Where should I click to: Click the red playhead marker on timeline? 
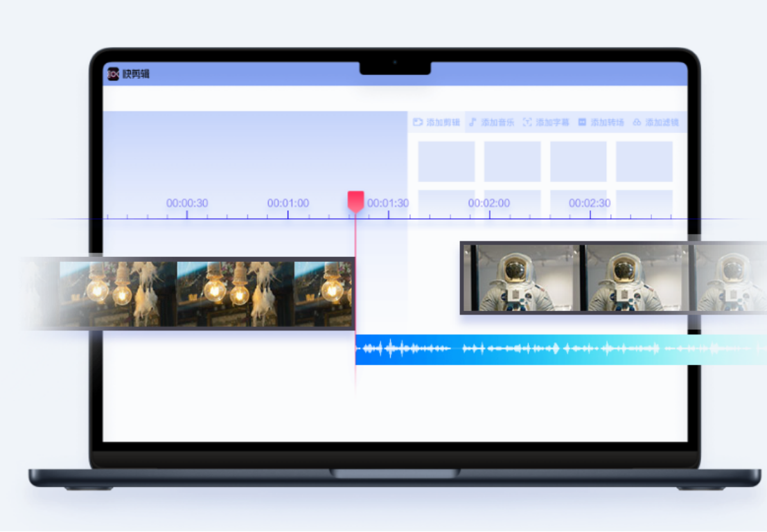(355, 201)
